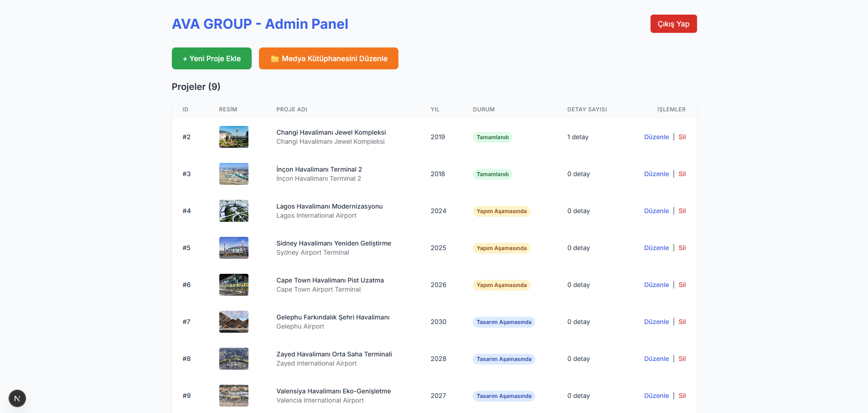Click the Tamamlandı badge for İnçon
868x413 pixels.
(x=492, y=174)
